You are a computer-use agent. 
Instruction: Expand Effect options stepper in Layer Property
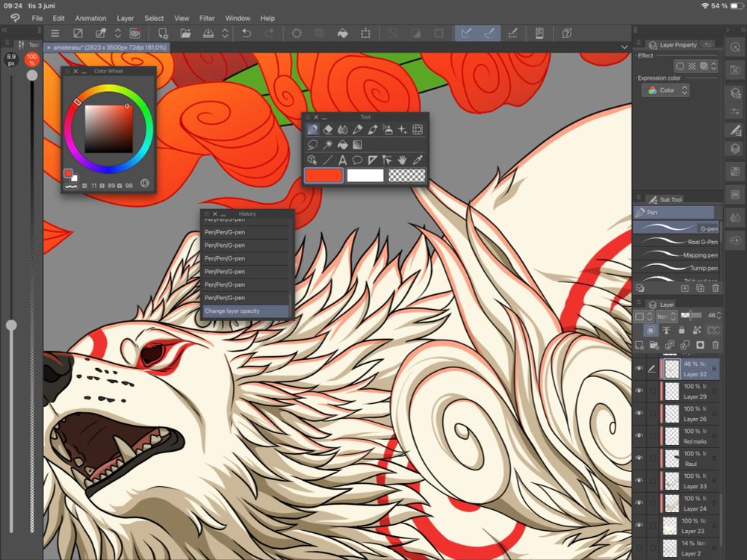[713, 66]
